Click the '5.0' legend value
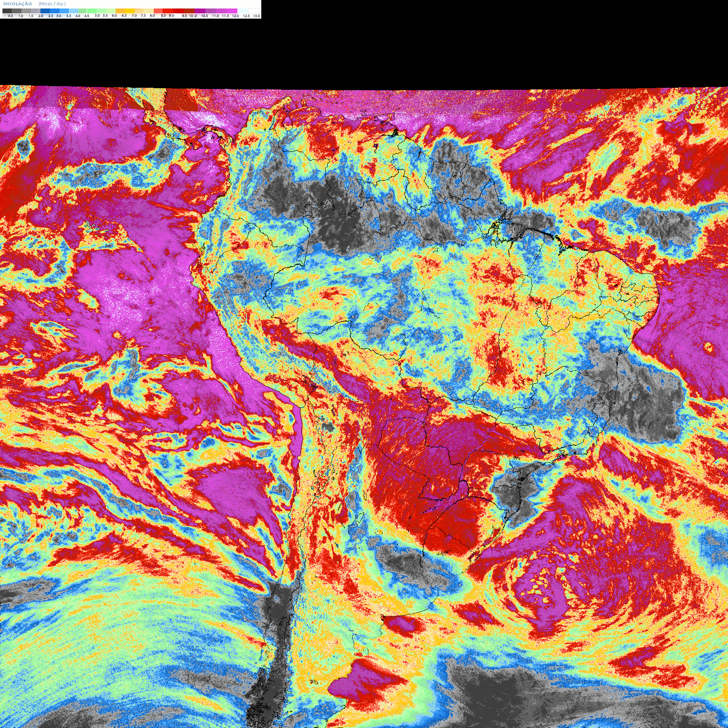 97,15
